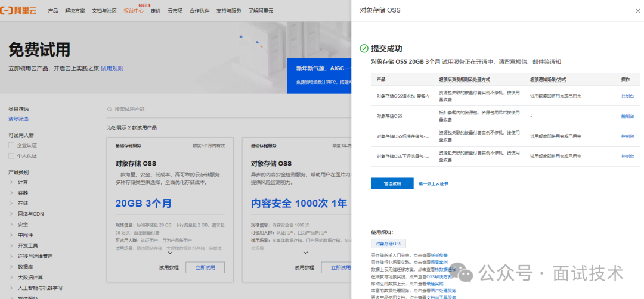644x299 pixels.
Task: Open the 产品 menu
Action: 53,11
